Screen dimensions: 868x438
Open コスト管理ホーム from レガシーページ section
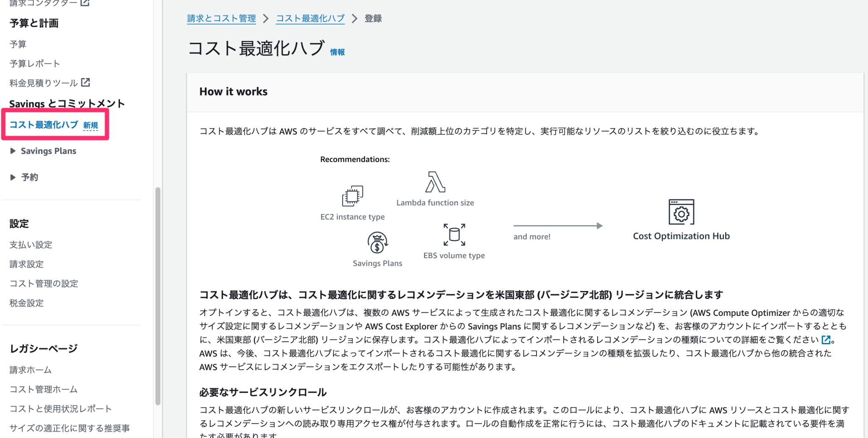[44, 389]
